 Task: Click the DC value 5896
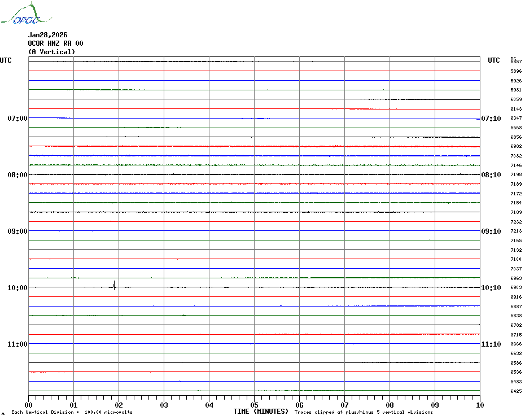click(516, 71)
